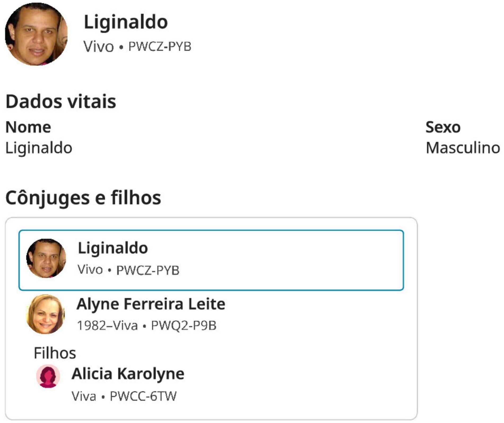Select the ID PWQ2-P9B for Alyne
The width and height of the screenshot is (504, 423).
(x=184, y=326)
